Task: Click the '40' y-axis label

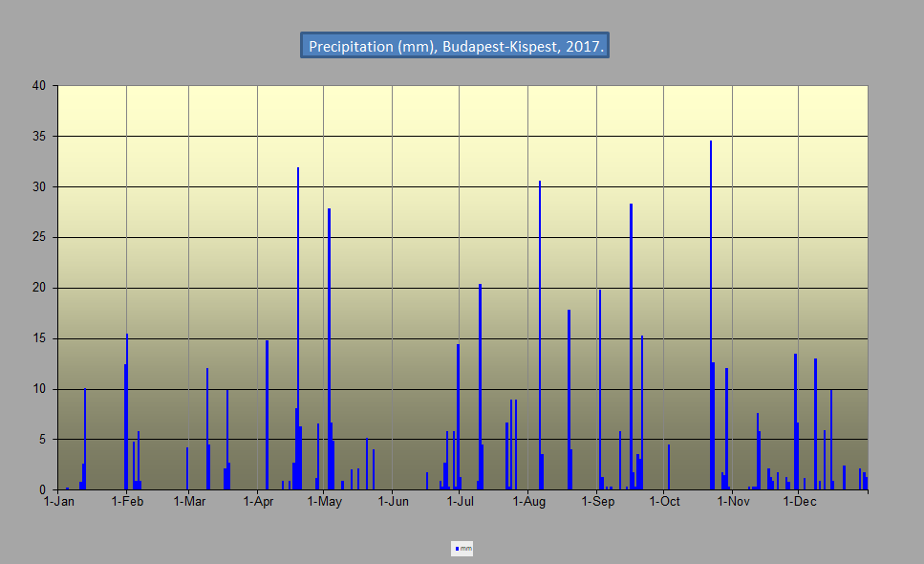Action: 39,86
